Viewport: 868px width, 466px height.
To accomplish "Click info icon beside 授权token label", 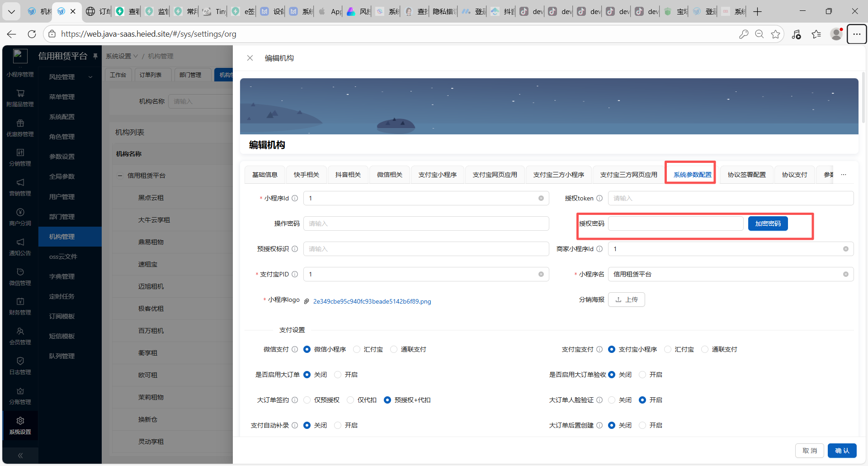I will [x=599, y=198].
